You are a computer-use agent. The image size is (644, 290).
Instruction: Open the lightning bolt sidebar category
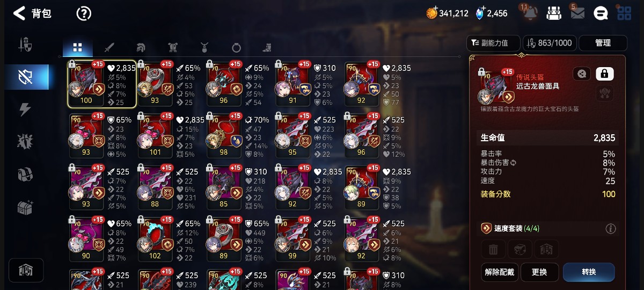click(25, 110)
